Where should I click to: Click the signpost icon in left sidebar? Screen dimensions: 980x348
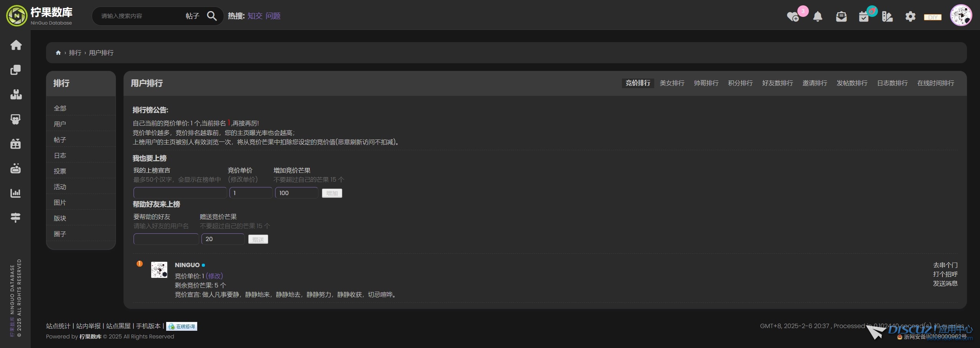[x=15, y=218]
